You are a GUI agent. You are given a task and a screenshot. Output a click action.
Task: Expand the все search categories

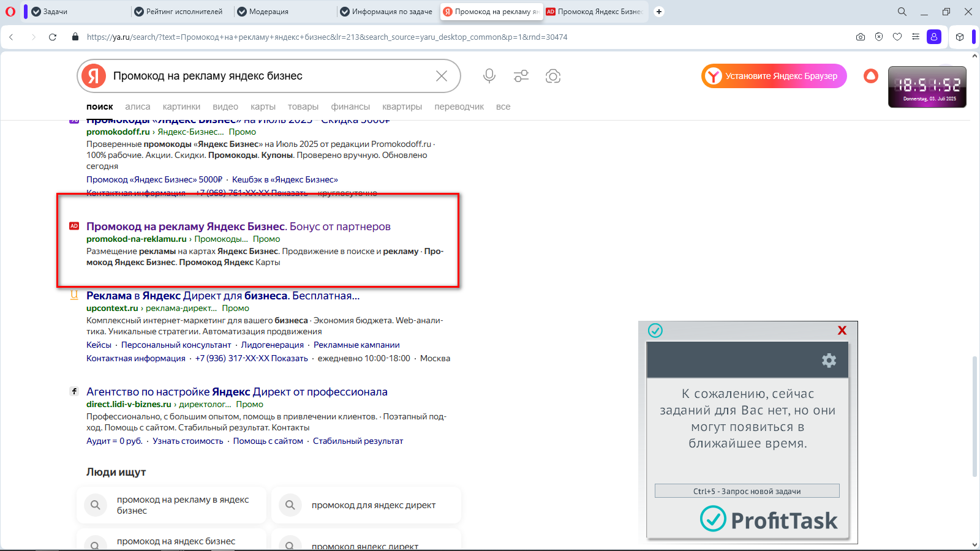point(503,107)
